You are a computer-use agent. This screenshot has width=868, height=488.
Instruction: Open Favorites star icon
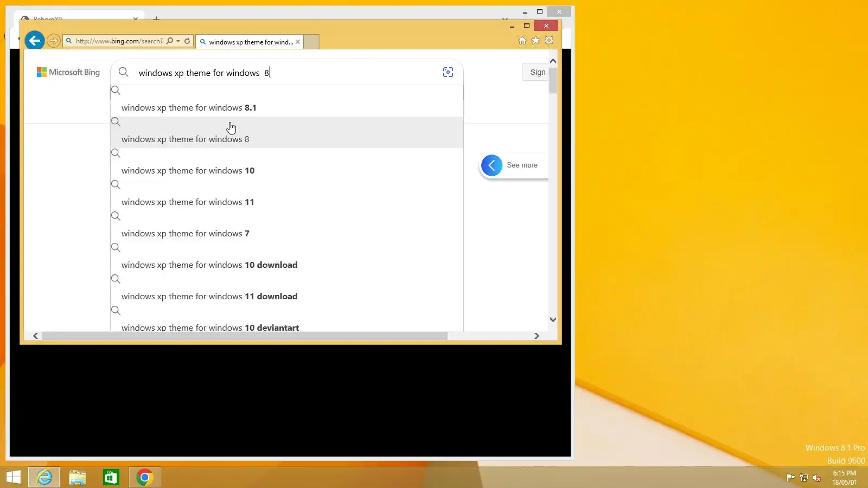tap(535, 41)
